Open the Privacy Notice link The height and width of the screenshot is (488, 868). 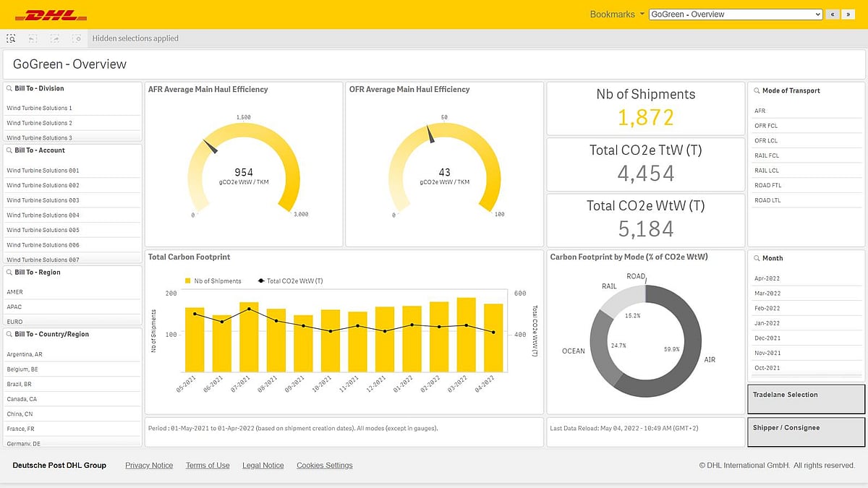[x=149, y=466]
